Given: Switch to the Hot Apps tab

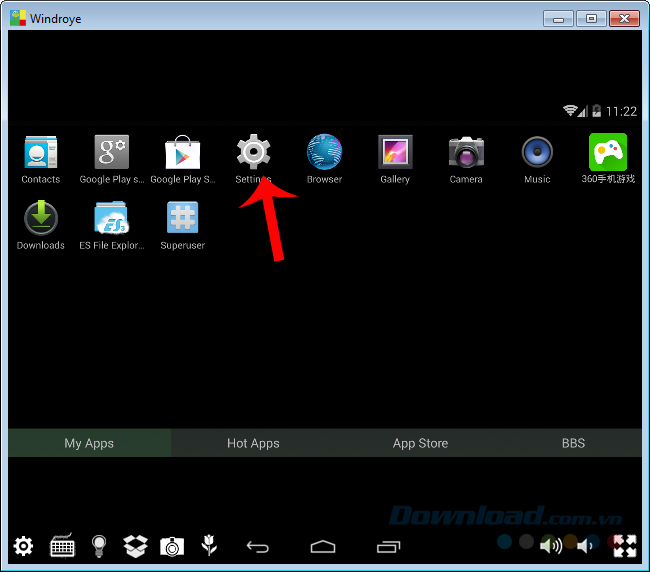Looking at the screenshot, I should [x=253, y=443].
